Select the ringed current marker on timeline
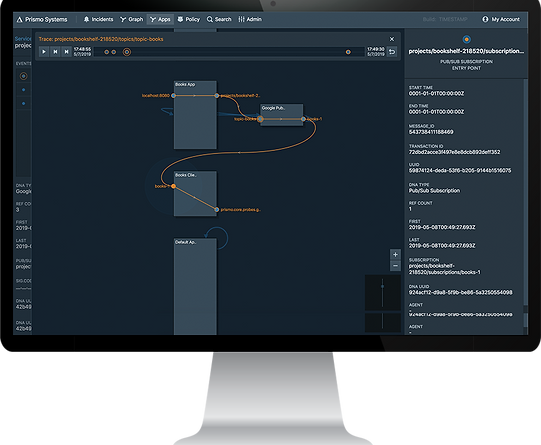 [x=127, y=52]
